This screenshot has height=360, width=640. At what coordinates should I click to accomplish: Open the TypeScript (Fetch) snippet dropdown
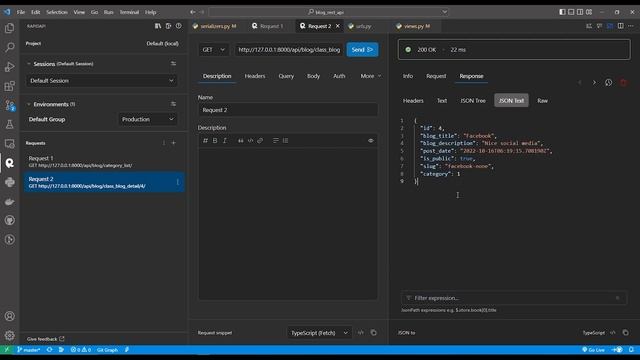319,333
